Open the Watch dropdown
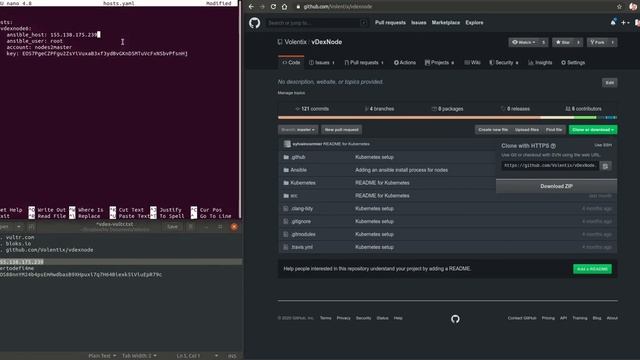 click(x=524, y=42)
